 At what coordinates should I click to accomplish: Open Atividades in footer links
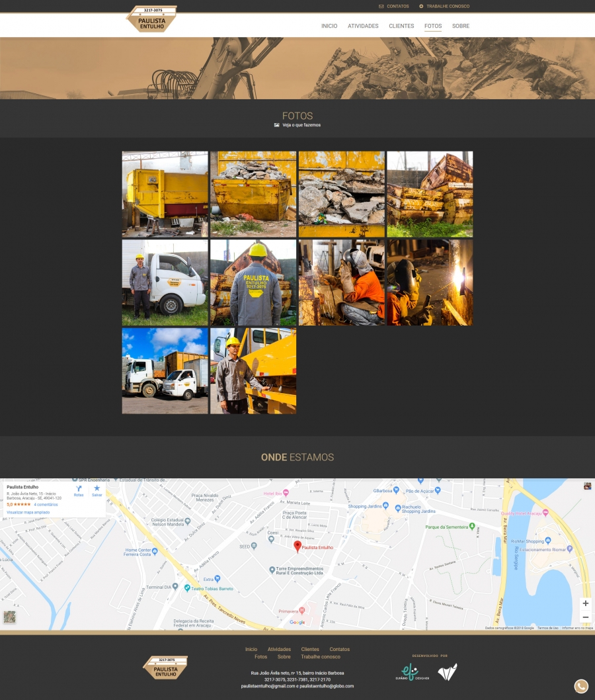279,649
